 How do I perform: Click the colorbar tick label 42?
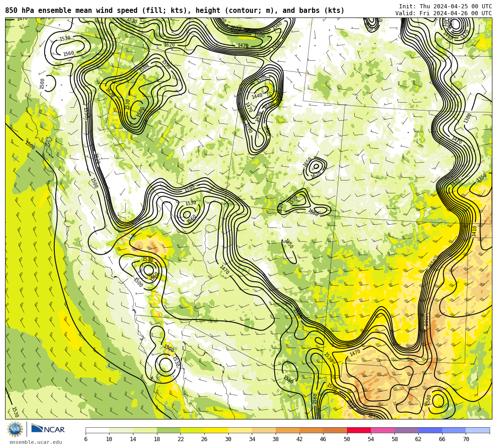click(299, 439)
